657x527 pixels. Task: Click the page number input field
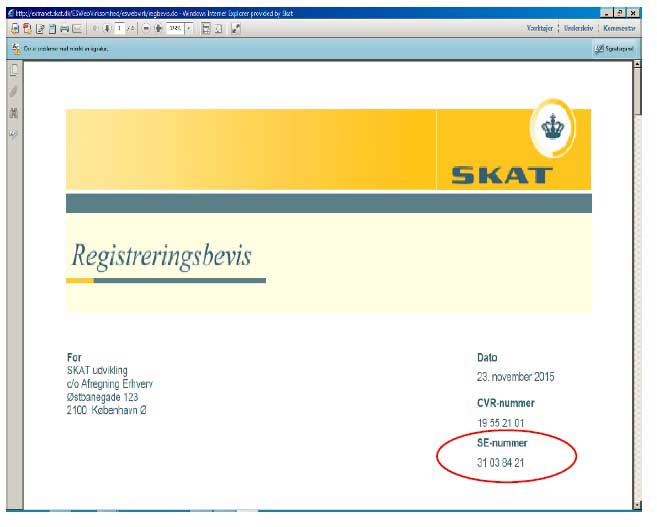pyautogui.click(x=120, y=28)
